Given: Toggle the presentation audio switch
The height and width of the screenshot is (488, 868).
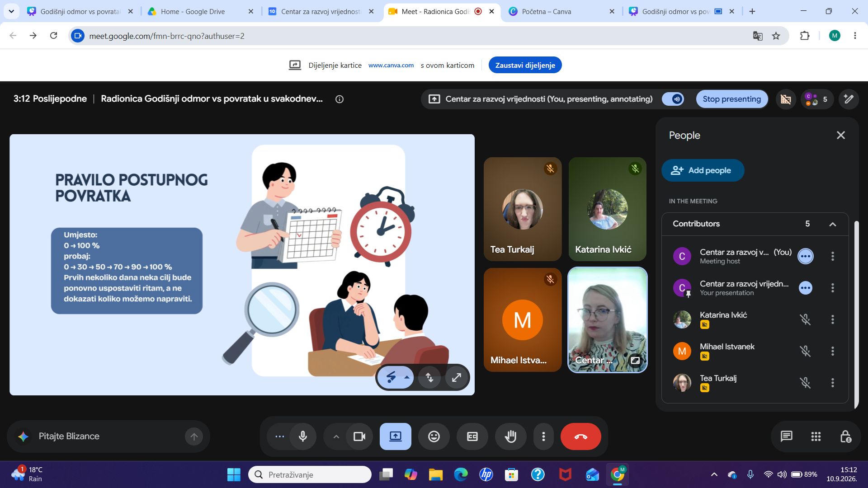Looking at the screenshot, I should point(673,99).
